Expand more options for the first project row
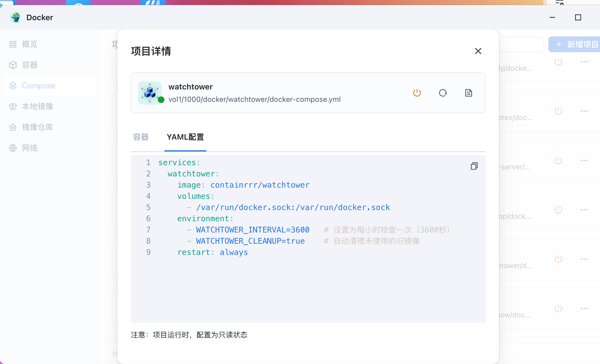The height and width of the screenshot is (364, 600). 584,62
